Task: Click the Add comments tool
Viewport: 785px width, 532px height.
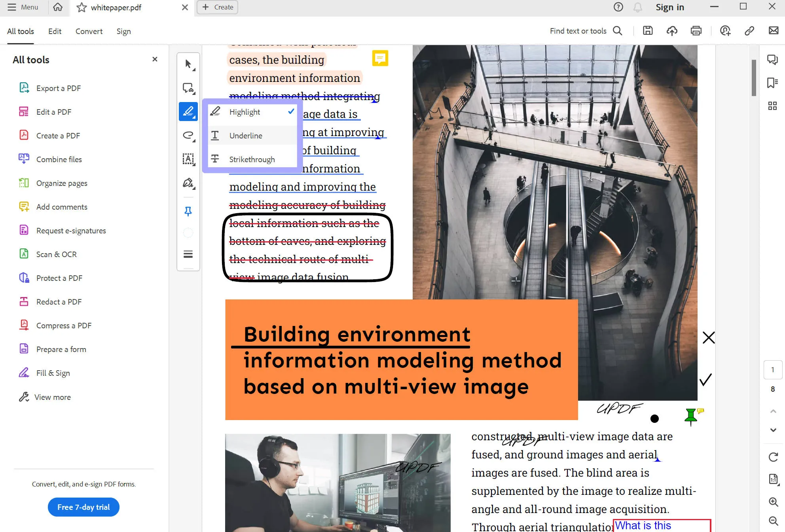Action: point(61,206)
